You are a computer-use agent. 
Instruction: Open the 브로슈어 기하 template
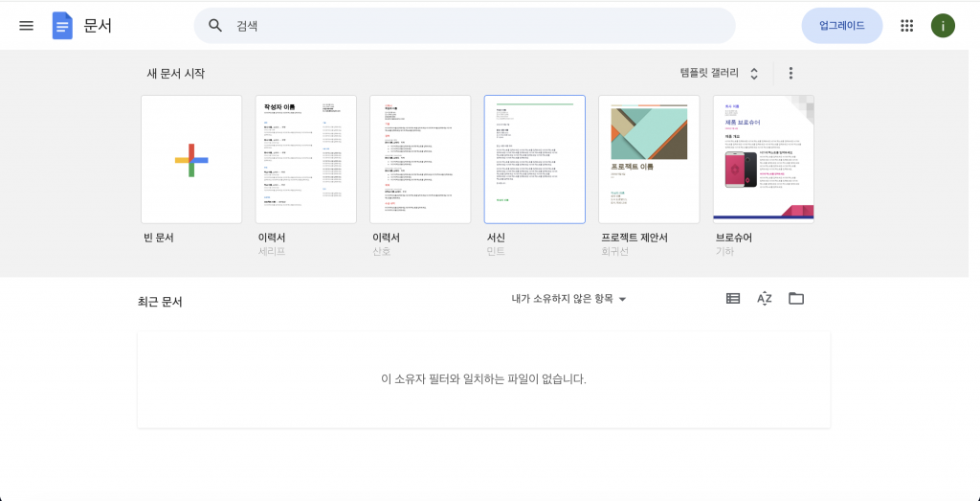763,159
